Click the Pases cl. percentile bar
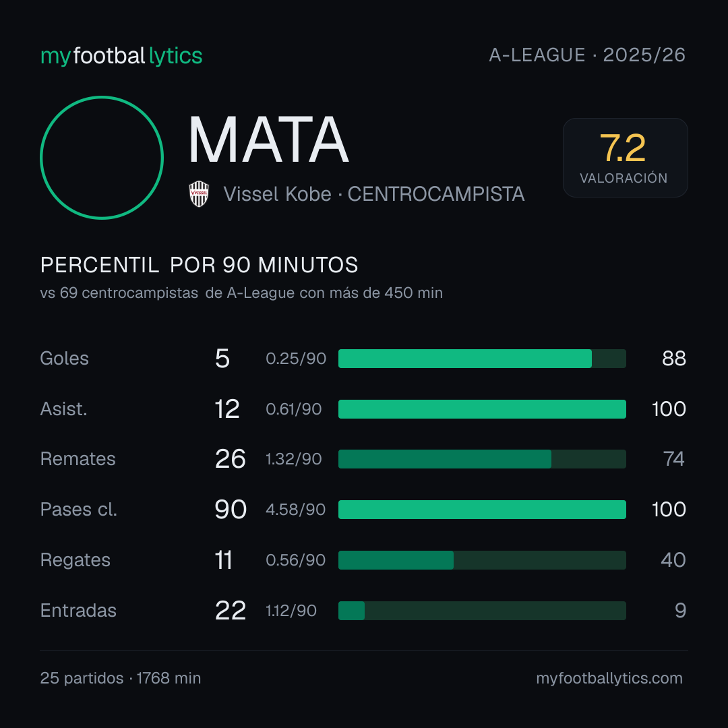Screen dimensions: 728x728 coord(482,510)
